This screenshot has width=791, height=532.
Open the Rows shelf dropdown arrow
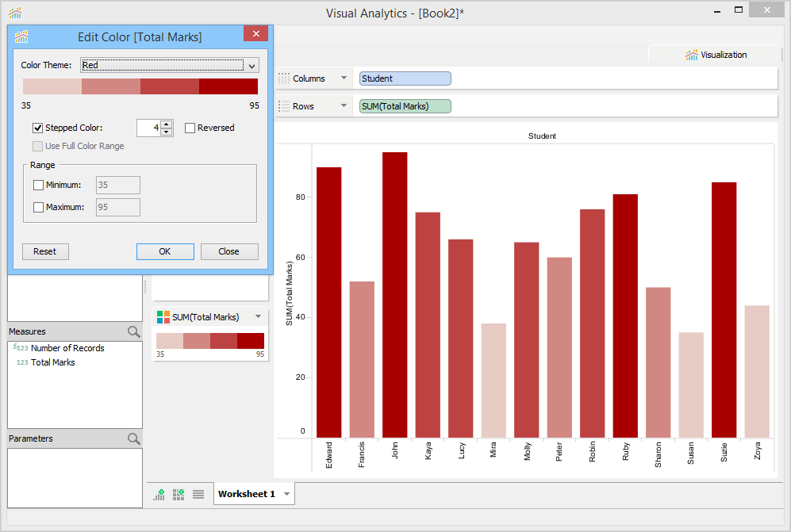(x=344, y=106)
